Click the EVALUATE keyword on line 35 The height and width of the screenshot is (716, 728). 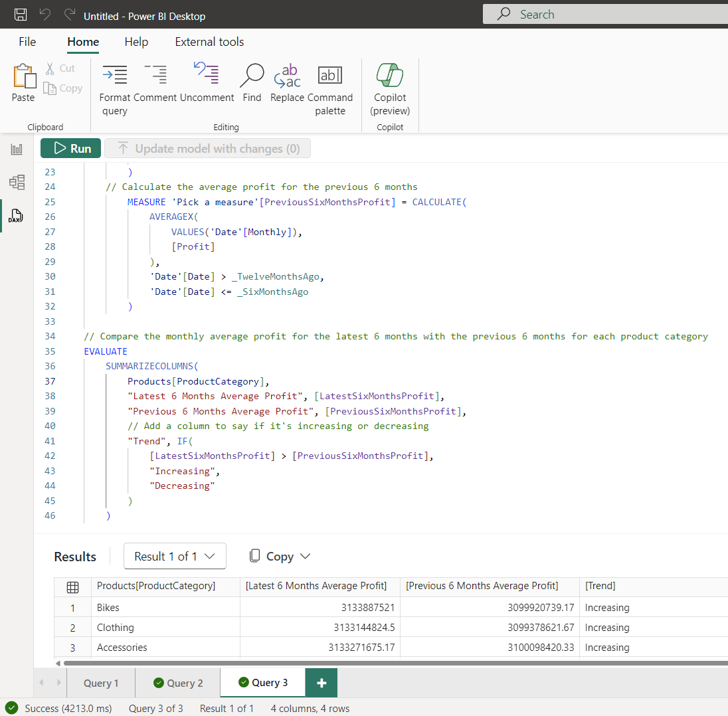[106, 351]
